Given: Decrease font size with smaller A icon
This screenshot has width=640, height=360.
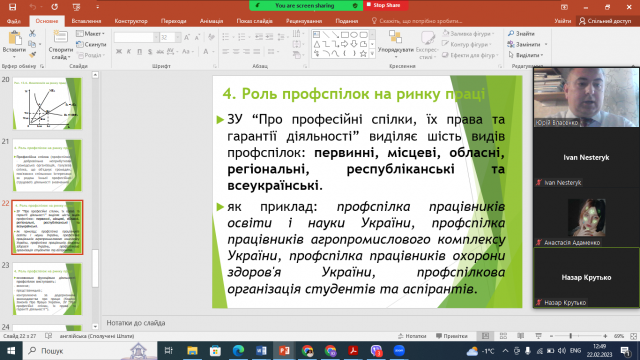Looking at the screenshot, I should [197, 38].
